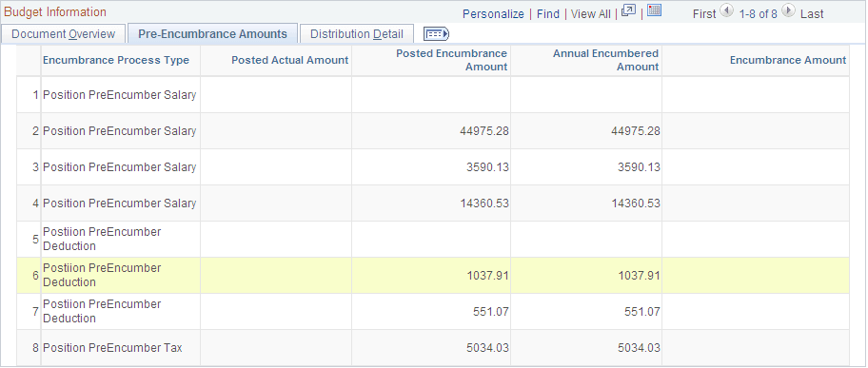Sort by Posted Actual Amount column header

click(x=290, y=60)
